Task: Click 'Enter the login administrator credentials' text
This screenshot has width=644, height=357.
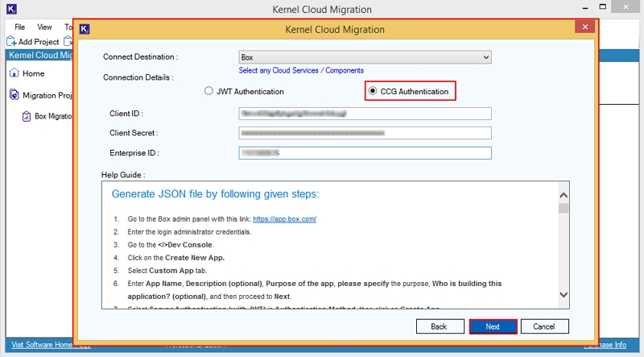Action: tap(189, 232)
